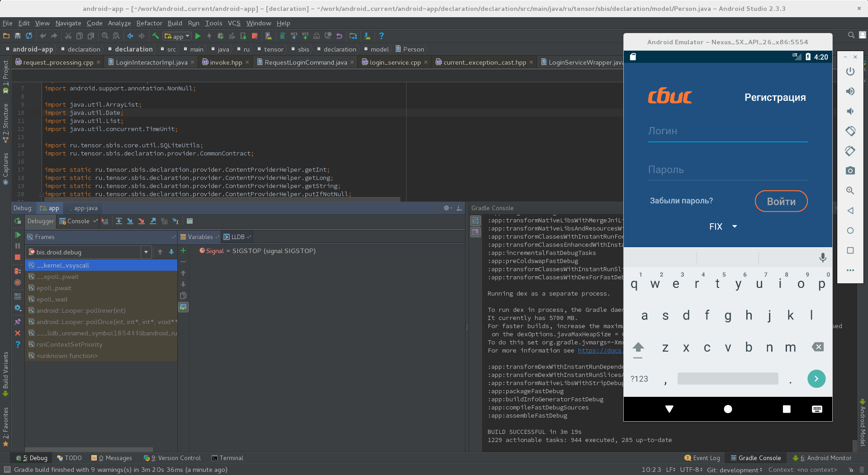Open the LF line separator selector
The width and height of the screenshot is (868, 475).
671,470
